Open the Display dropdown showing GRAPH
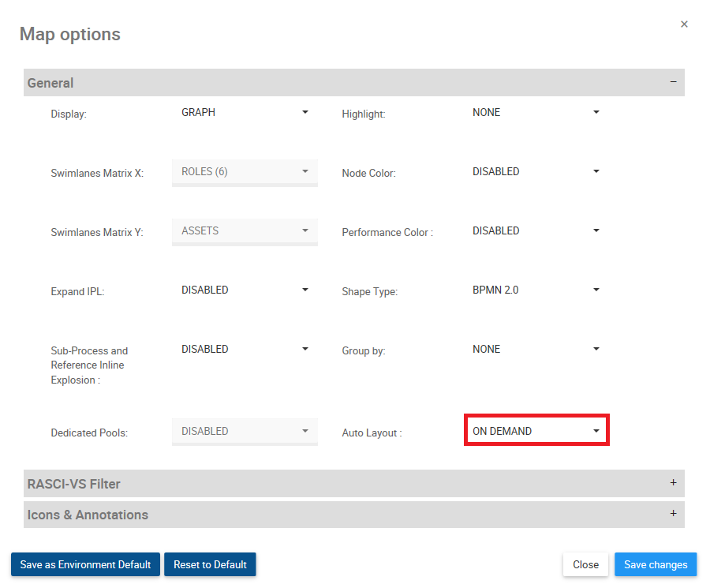This screenshot has width=710, height=588. pos(245,113)
